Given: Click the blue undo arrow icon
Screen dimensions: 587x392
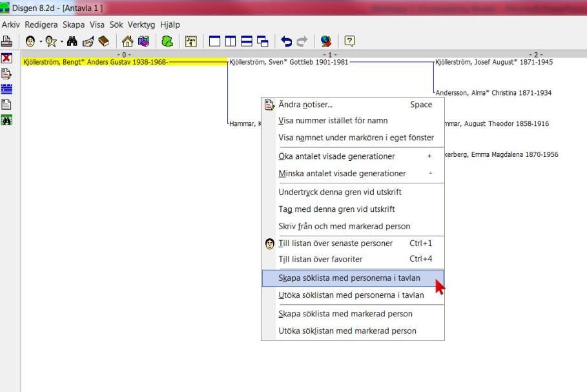Looking at the screenshot, I should 286,41.
